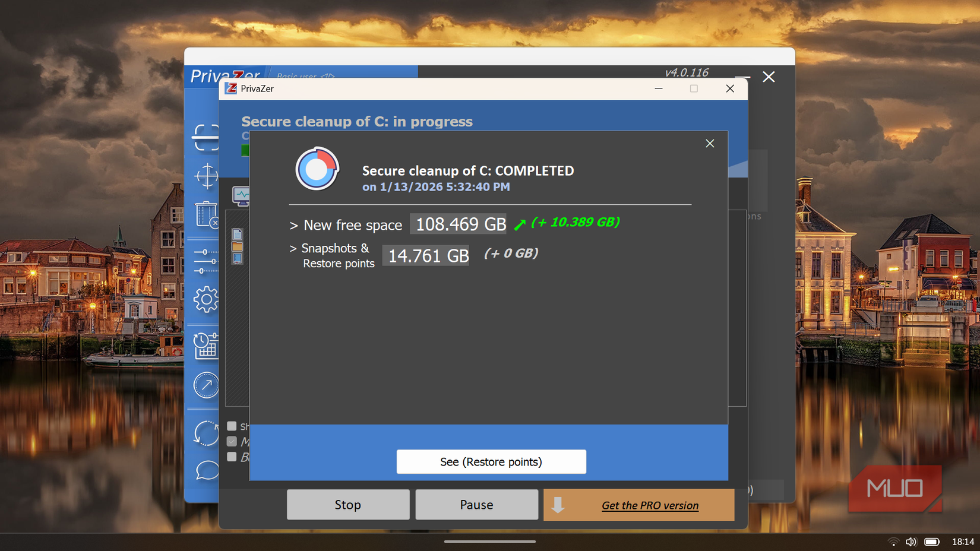The height and width of the screenshot is (551, 980).
Task: Click the Get the PRO version link
Action: click(x=650, y=505)
